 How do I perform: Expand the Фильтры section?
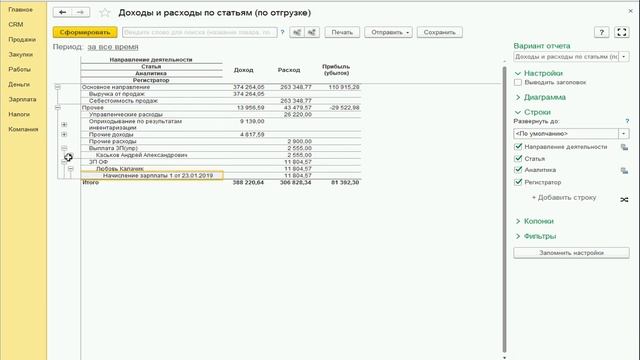point(535,236)
